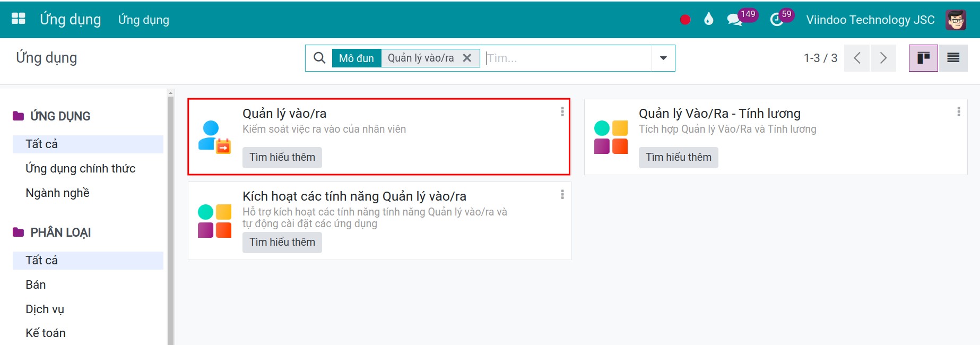980x345 pixels.
Task: Select Ứng dụng chính thức filter
Action: point(88,169)
